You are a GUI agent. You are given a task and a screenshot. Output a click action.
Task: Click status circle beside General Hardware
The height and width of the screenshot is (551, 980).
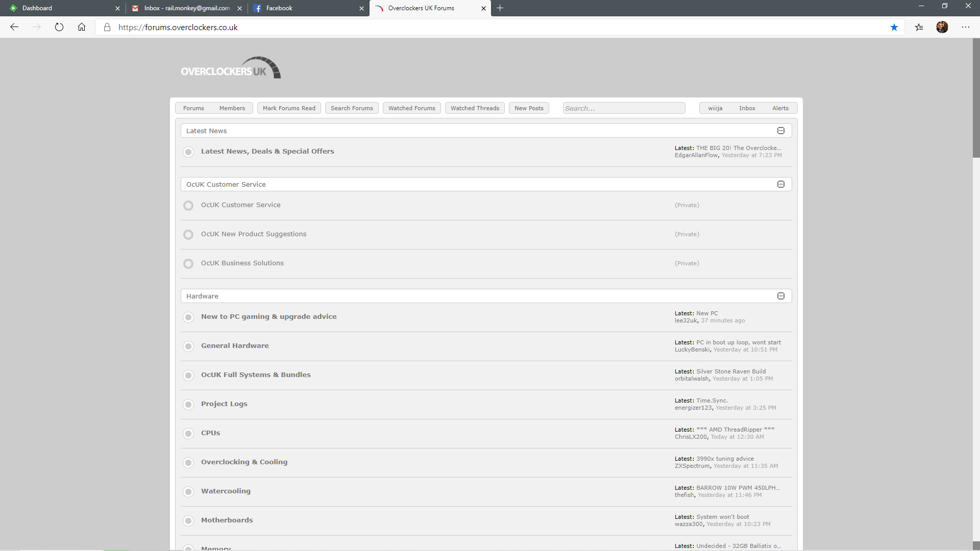click(x=188, y=346)
